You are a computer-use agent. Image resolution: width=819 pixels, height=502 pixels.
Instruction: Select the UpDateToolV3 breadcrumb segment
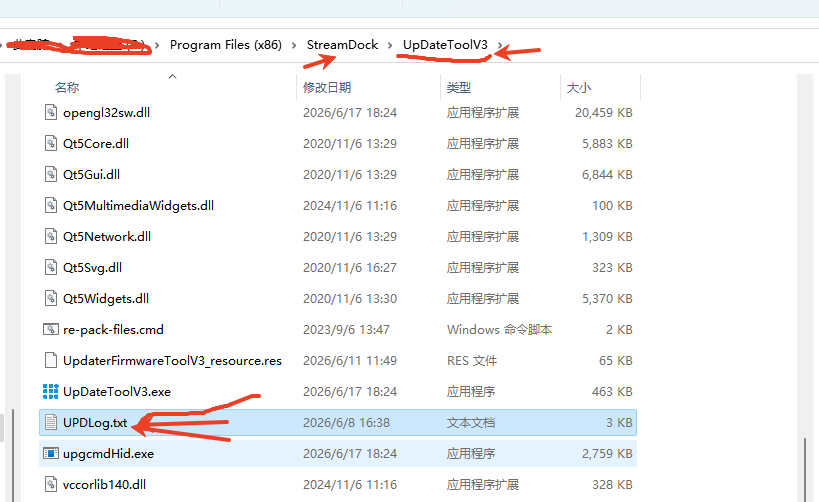[445, 45]
